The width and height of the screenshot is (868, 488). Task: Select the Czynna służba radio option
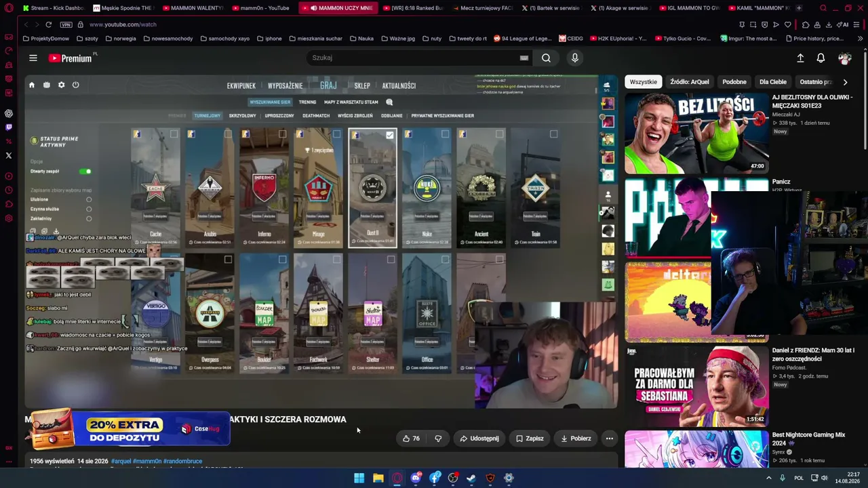[89, 209]
